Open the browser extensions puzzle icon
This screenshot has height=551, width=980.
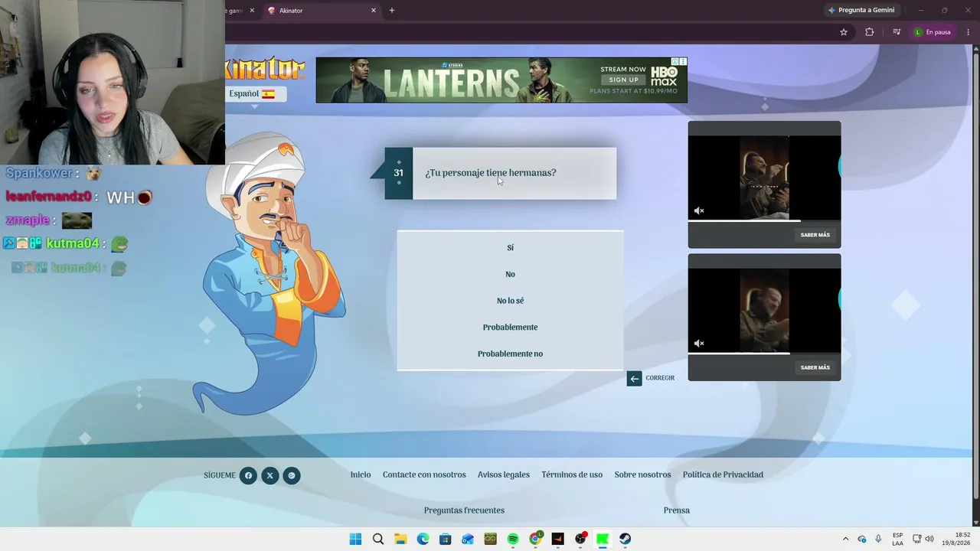[x=869, y=32]
